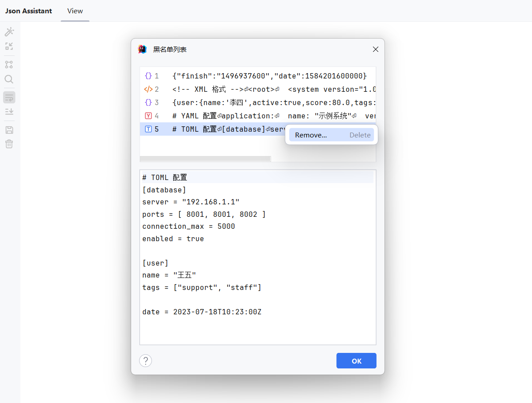
Task: Click the scroll to end icon
Action: tap(9, 111)
